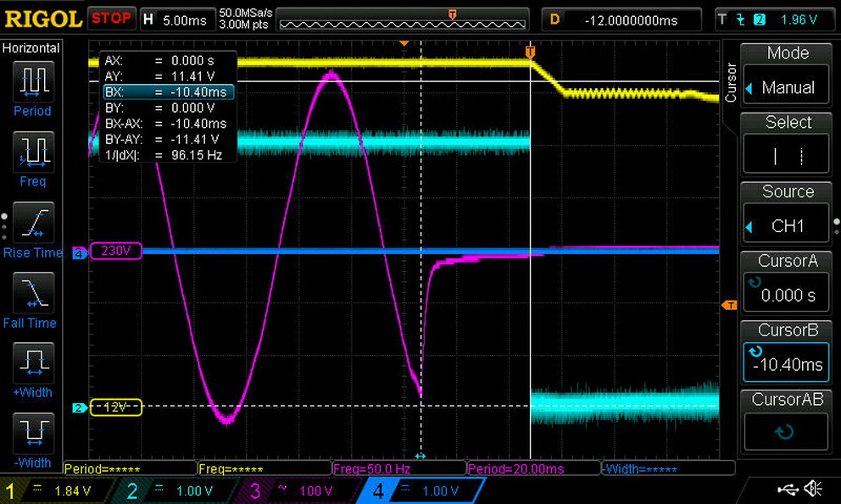This screenshot has height=504, width=841.
Task: Select the Freq measurement icon
Action: click(x=33, y=153)
